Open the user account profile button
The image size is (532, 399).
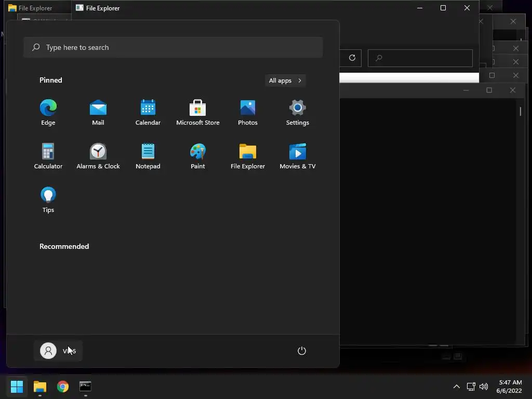(58, 351)
